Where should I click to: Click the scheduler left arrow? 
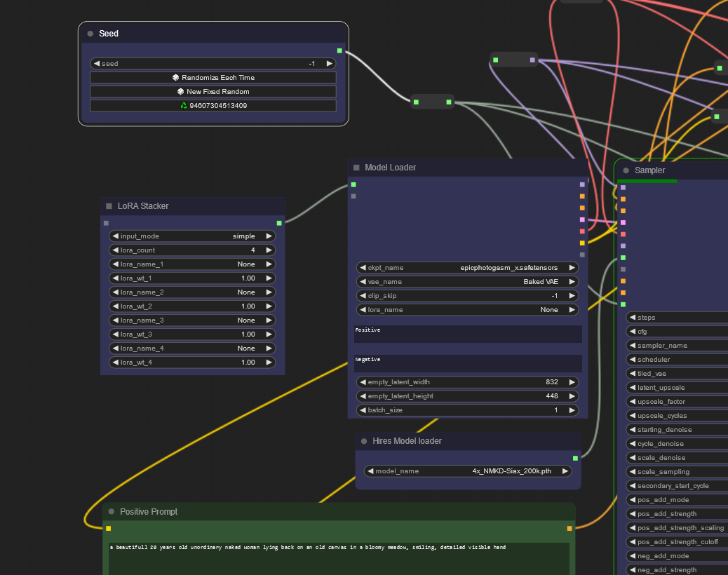pos(633,359)
